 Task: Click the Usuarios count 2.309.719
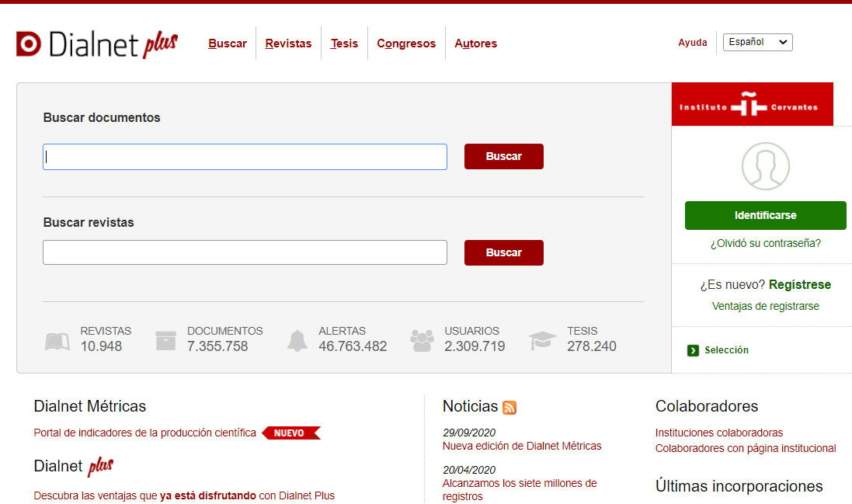[475, 346]
